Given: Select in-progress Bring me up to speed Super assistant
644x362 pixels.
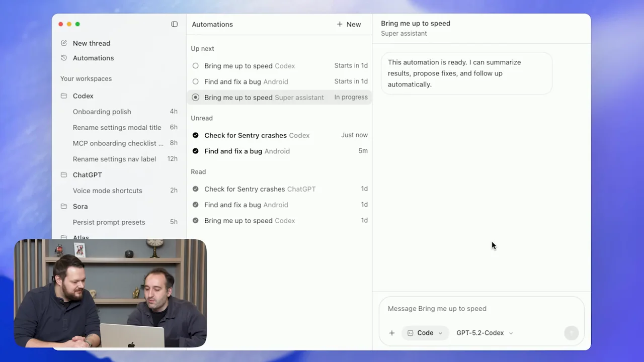Looking at the screenshot, I should [279, 98].
